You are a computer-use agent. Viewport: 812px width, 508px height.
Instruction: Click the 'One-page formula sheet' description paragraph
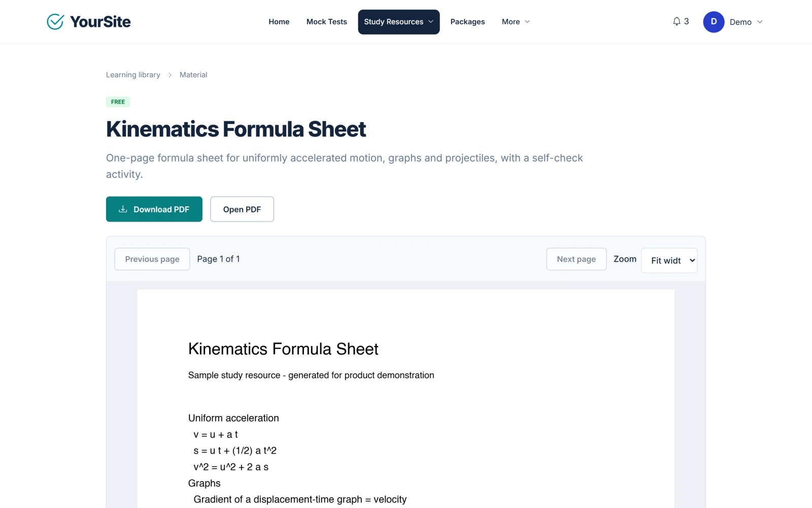[345, 166]
